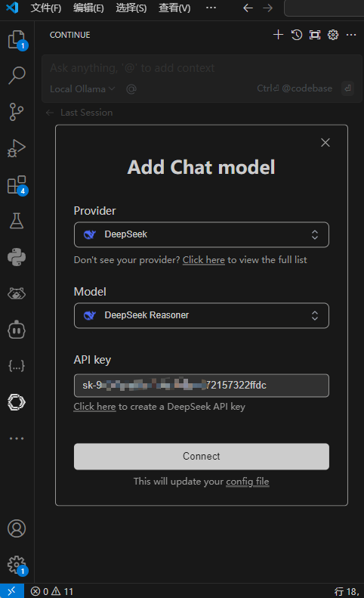The width and height of the screenshot is (364, 598).
Task: Click the line number status entry 行 18
Action: 347,591
